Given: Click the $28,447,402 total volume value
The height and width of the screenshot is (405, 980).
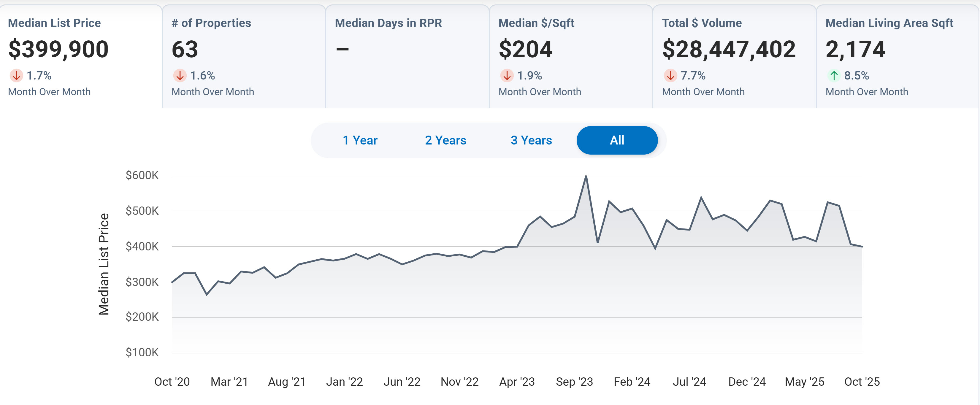Looking at the screenshot, I should [729, 50].
